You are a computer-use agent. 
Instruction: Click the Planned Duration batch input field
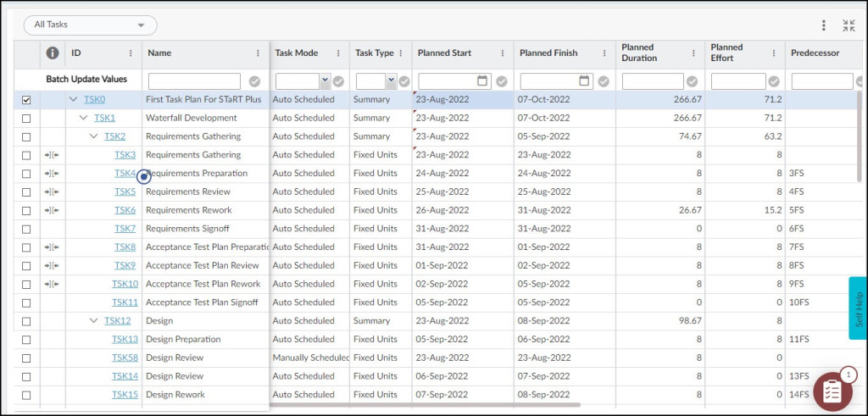pyautogui.click(x=654, y=81)
